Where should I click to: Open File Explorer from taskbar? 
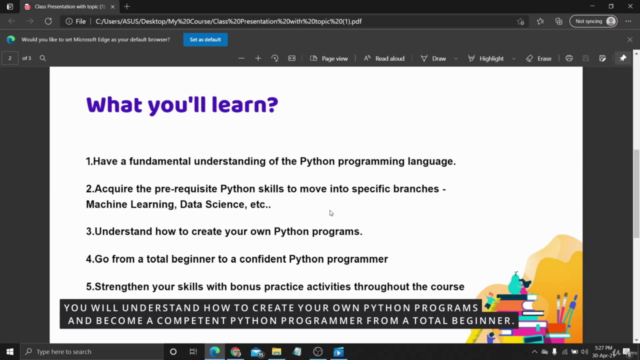pos(277,351)
